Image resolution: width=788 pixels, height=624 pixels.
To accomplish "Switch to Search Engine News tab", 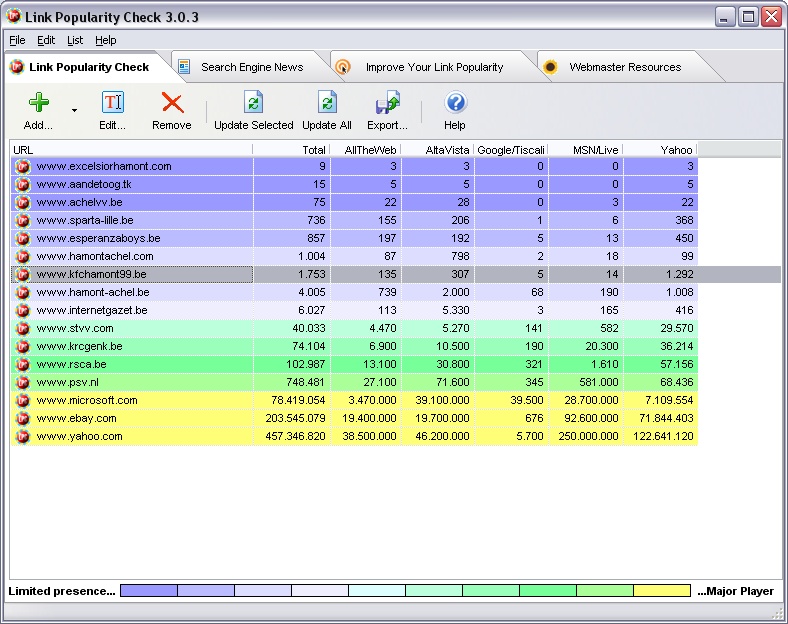I will (252, 67).
